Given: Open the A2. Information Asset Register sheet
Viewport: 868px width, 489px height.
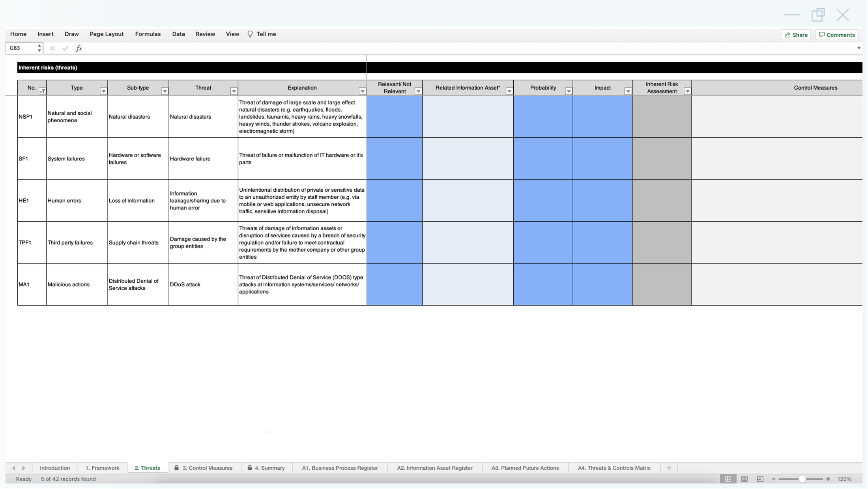Looking at the screenshot, I should pyautogui.click(x=434, y=468).
